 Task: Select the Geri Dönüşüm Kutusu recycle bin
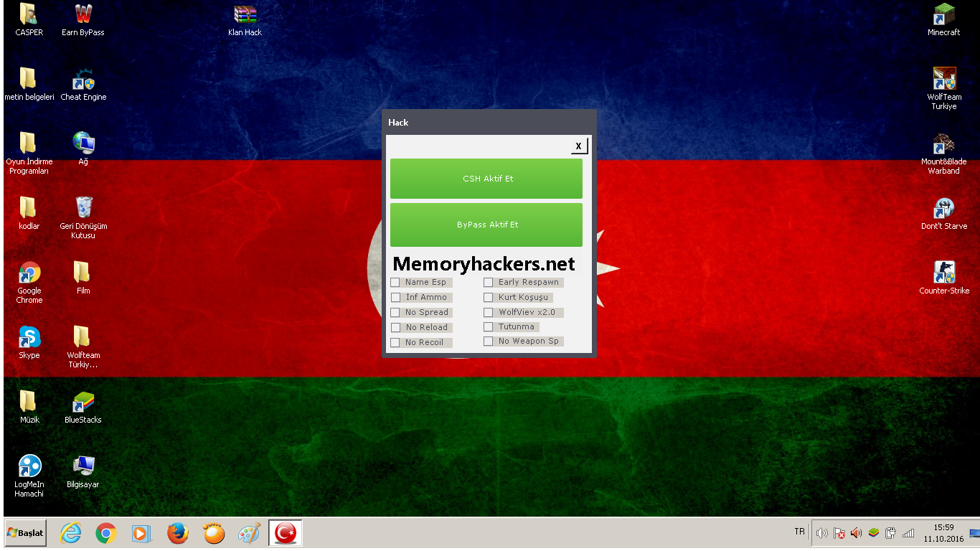point(83,217)
